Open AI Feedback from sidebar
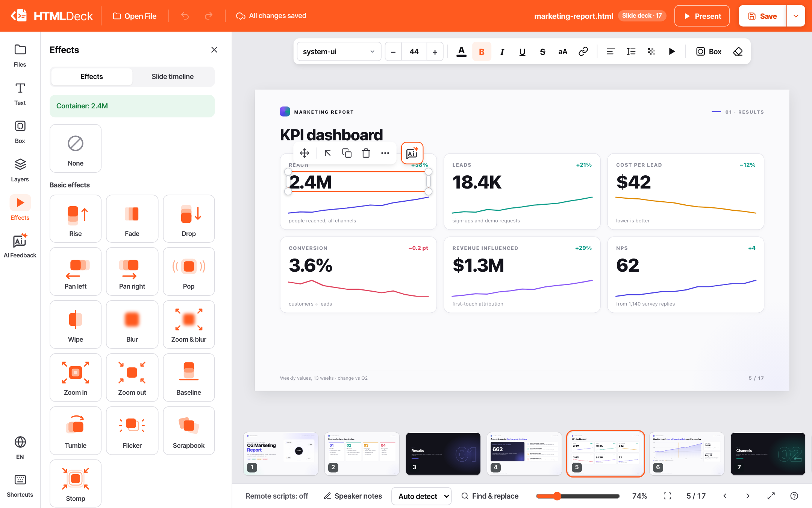812x508 pixels. 20,246
